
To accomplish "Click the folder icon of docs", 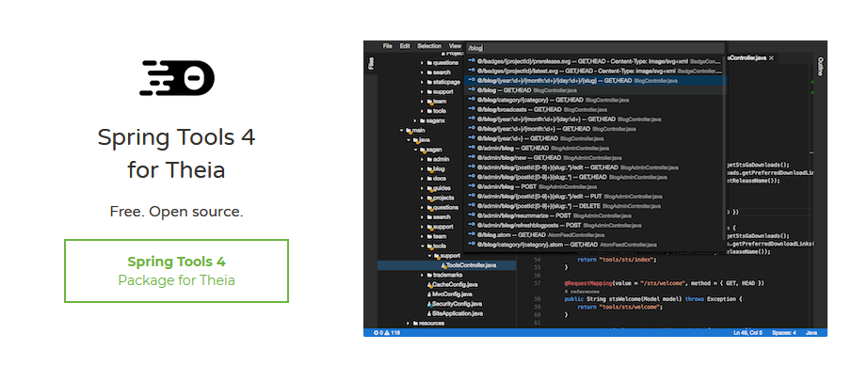I will pos(429,179).
